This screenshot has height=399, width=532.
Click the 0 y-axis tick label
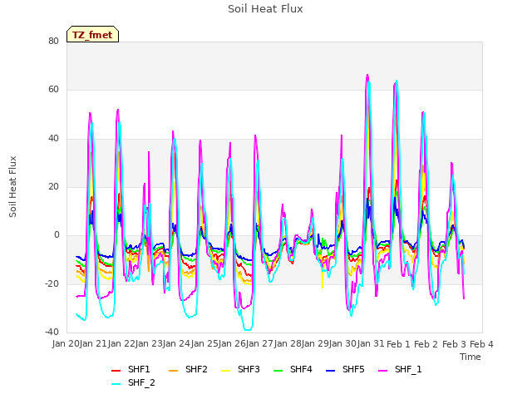pos(57,234)
